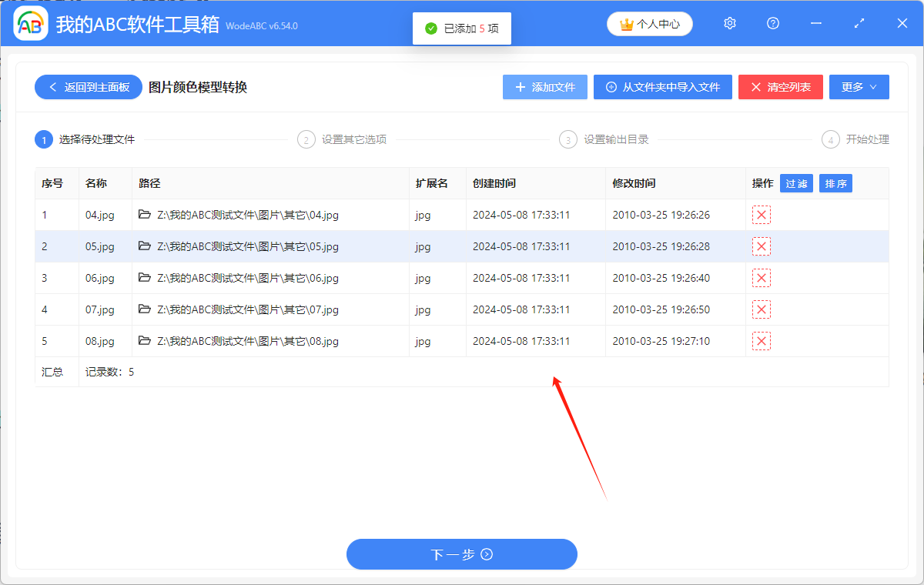The height and width of the screenshot is (585, 924).
Task: Jump to step 3 设置输出目录
Action: [604, 139]
